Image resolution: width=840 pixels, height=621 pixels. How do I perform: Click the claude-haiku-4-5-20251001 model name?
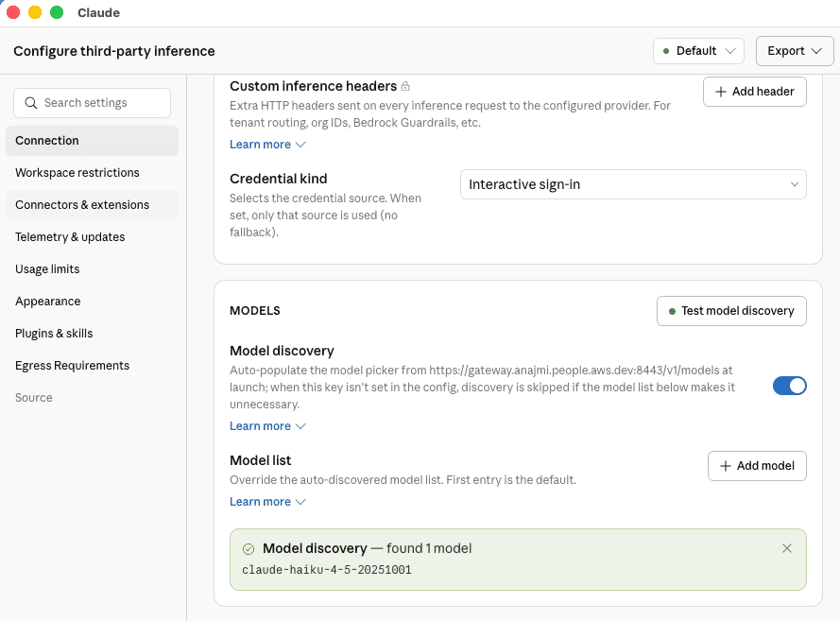click(x=327, y=570)
